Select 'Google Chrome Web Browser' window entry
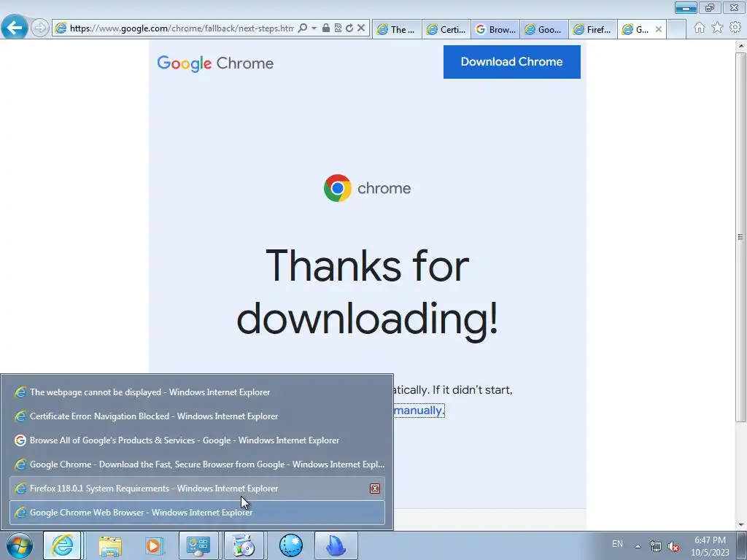747x560 pixels. pos(197,513)
